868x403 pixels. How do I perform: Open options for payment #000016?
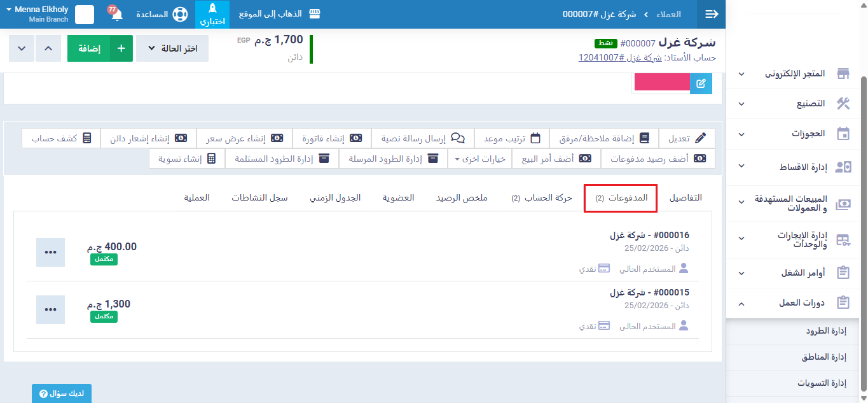[50, 252]
